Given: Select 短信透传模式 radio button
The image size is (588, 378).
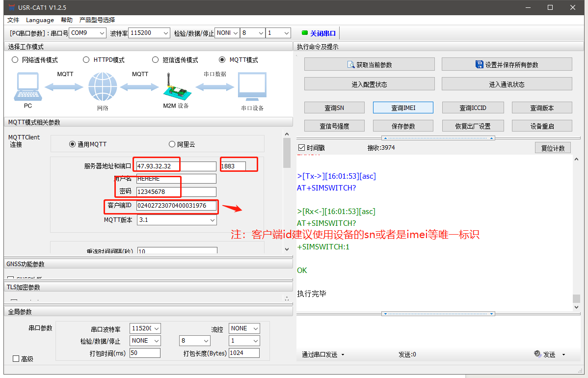Looking at the screenshot, I should click(x=155, y=60).
